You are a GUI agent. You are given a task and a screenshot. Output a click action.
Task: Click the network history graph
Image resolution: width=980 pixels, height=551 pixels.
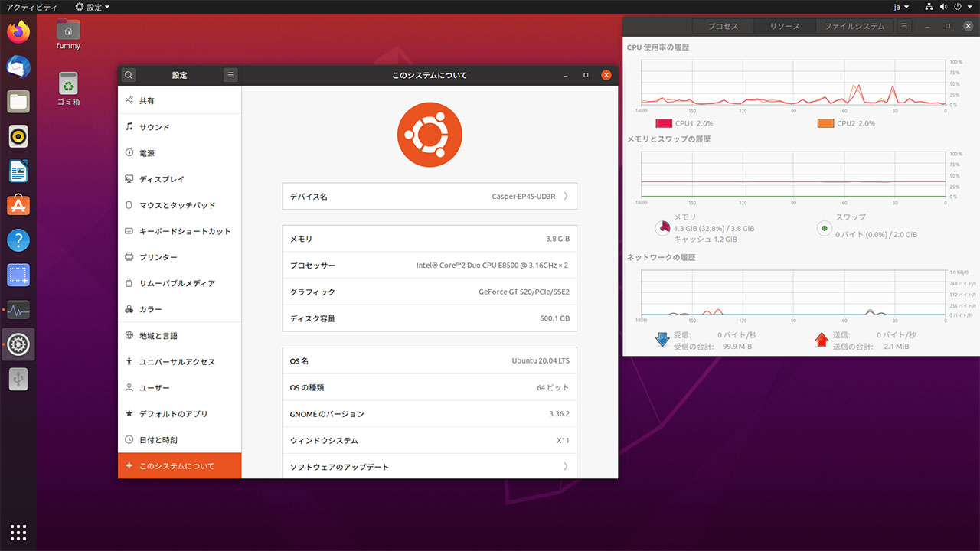pos(793,293)
